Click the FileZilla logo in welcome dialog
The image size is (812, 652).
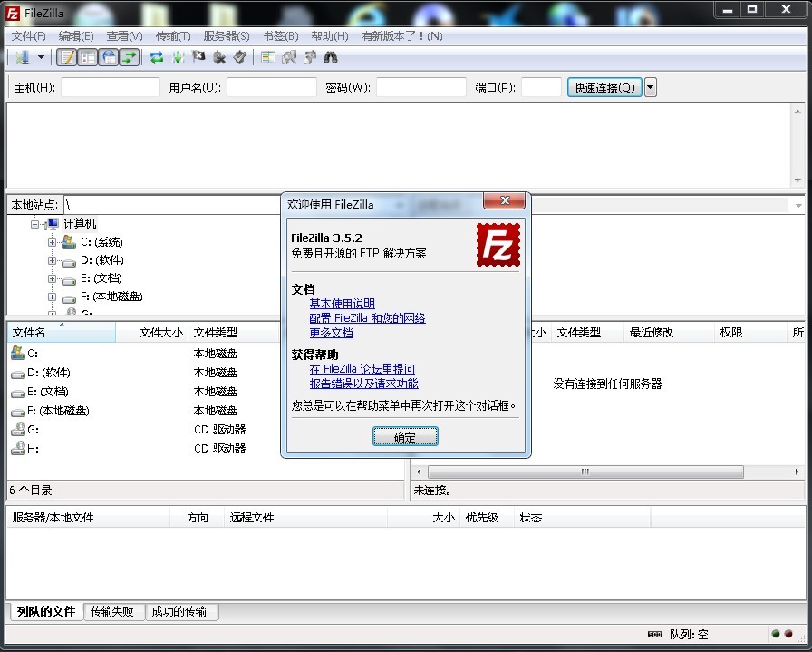tap(498, 243)
